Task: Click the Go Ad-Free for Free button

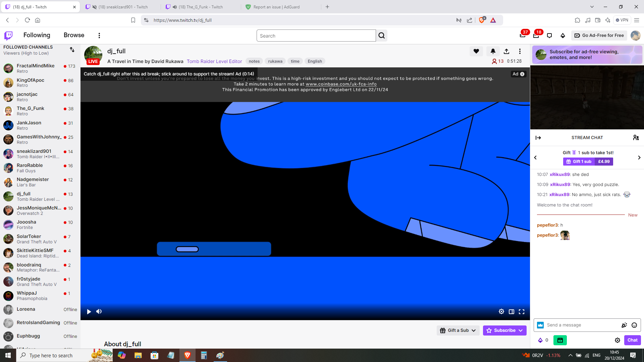Action: [x=599, y=35]
